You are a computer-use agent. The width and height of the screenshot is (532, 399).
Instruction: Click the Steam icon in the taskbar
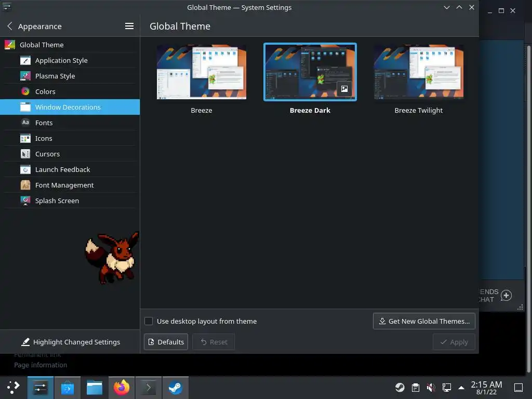pos(176,388)
